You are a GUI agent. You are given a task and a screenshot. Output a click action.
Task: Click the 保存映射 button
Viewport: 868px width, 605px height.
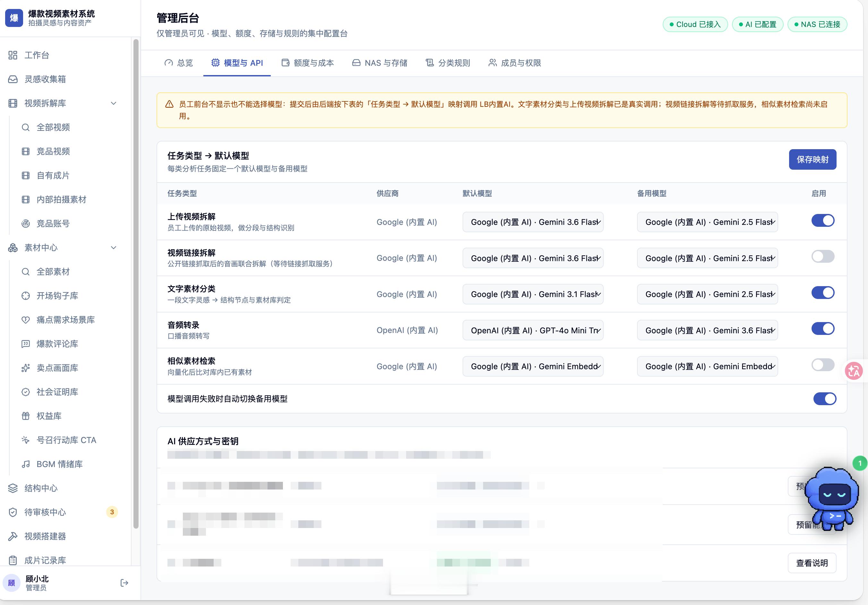pyautogui.click(x=813, y=159)
